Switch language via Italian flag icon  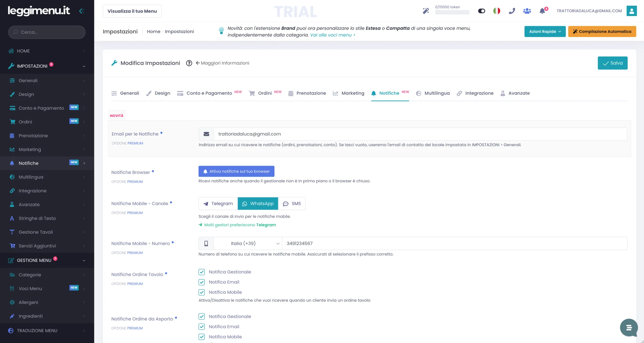click(497, 11)
